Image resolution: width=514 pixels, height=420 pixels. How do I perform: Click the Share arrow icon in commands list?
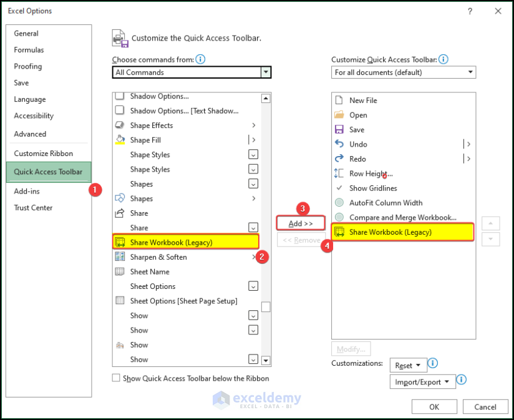[120, 213]
